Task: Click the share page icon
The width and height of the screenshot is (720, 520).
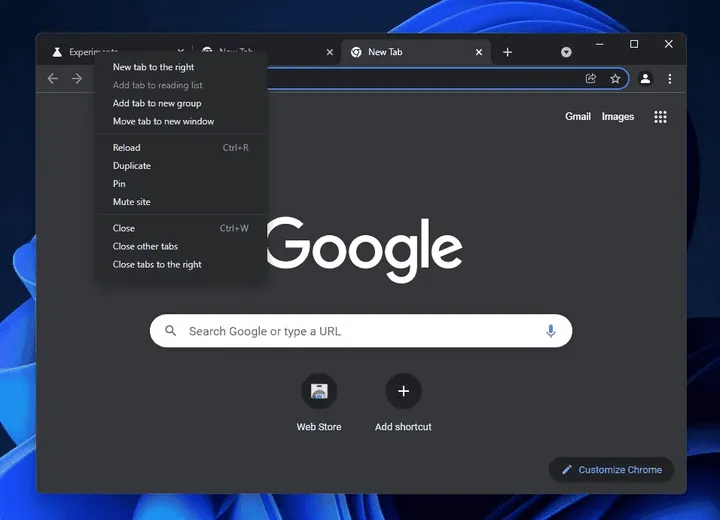Action: pyautogui.click(x=591, y=79)
